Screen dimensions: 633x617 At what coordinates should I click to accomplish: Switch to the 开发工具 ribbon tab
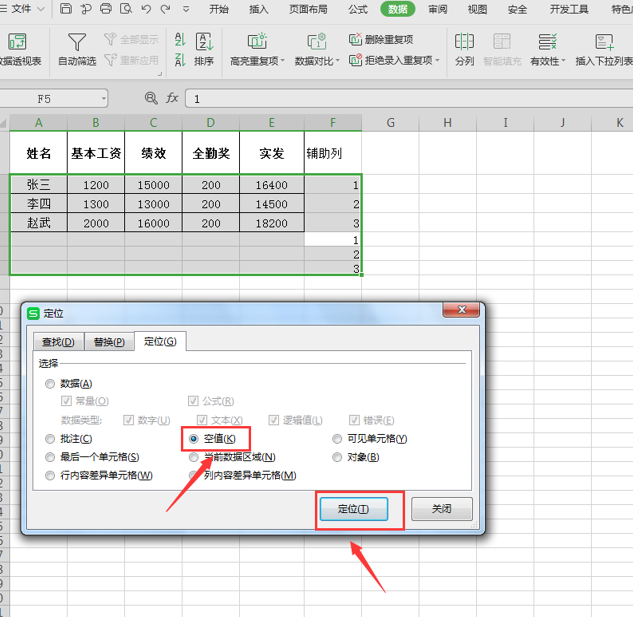[x=569, y=9]
